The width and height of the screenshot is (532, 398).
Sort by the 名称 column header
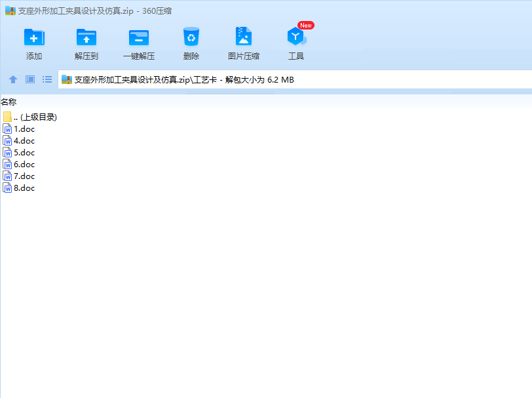click(x=9, y=102)
